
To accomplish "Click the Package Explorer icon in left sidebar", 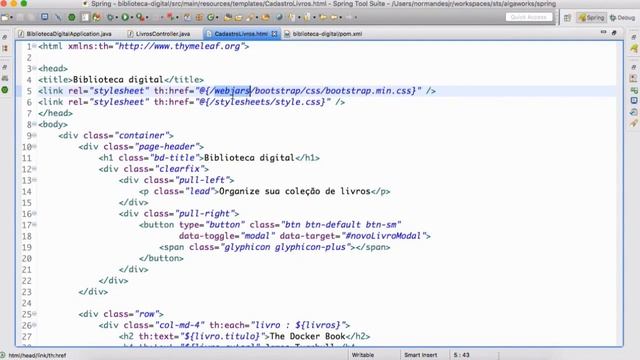I will [5, 49].
